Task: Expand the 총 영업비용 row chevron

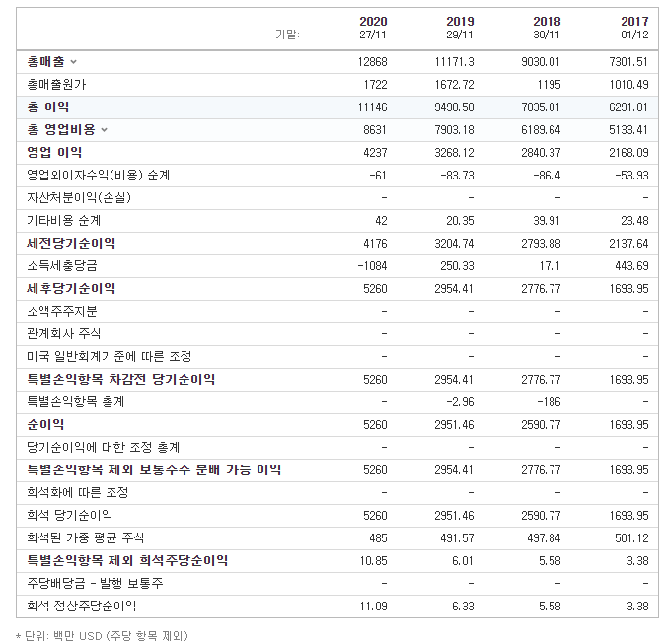Action: (x=105, y=130)
